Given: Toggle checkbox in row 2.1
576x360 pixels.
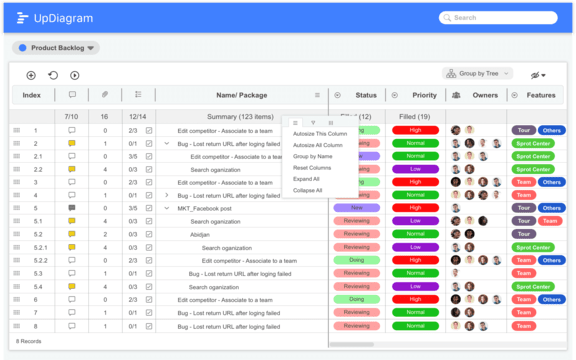Looking at the screenshot, I should [x=149, y=156].
